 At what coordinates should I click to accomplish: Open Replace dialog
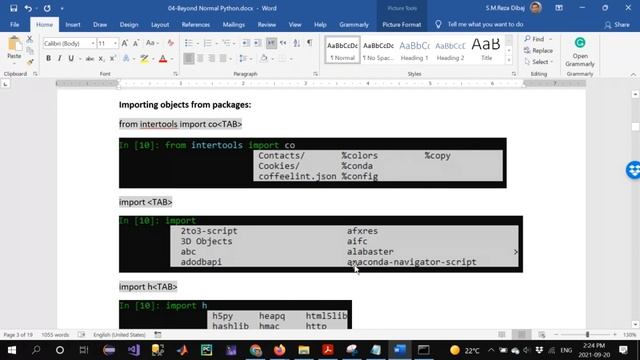(538, 51)
